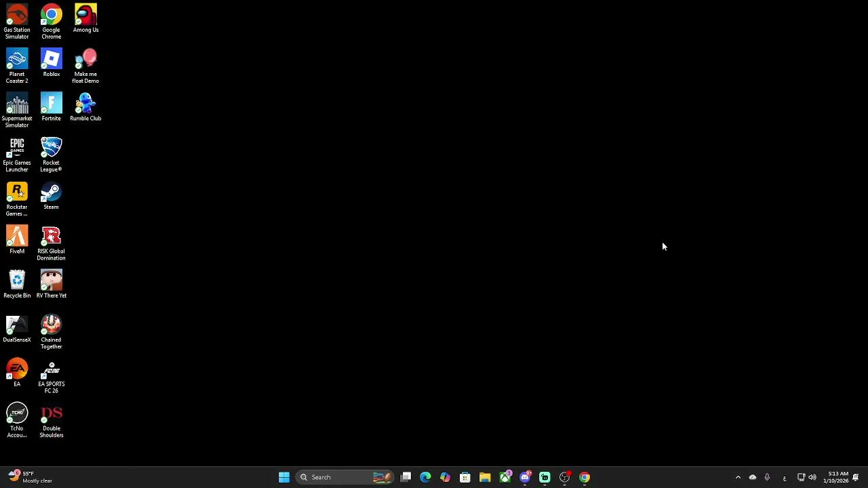Select the RISK Global Domination icon
Viewport: 868px width, 488px height.
point(51,243)
